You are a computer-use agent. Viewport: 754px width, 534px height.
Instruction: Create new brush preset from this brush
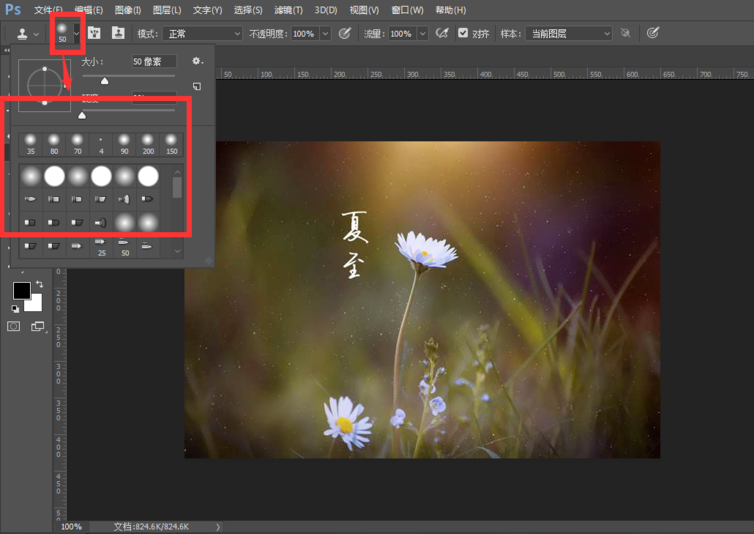click(197, 87)
